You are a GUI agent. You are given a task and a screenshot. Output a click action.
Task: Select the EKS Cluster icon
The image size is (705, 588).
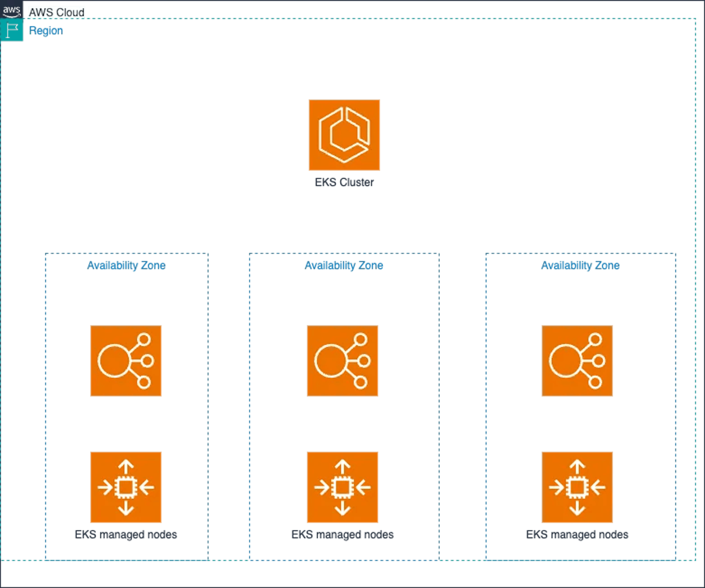coord(344,135)
